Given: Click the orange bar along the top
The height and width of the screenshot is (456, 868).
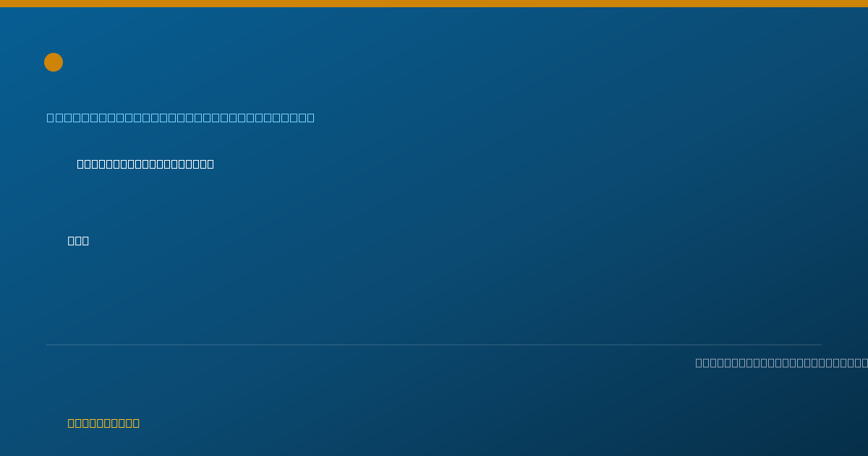Looking at the screenshot, I should pyautogui.click(x=434, y=4).
